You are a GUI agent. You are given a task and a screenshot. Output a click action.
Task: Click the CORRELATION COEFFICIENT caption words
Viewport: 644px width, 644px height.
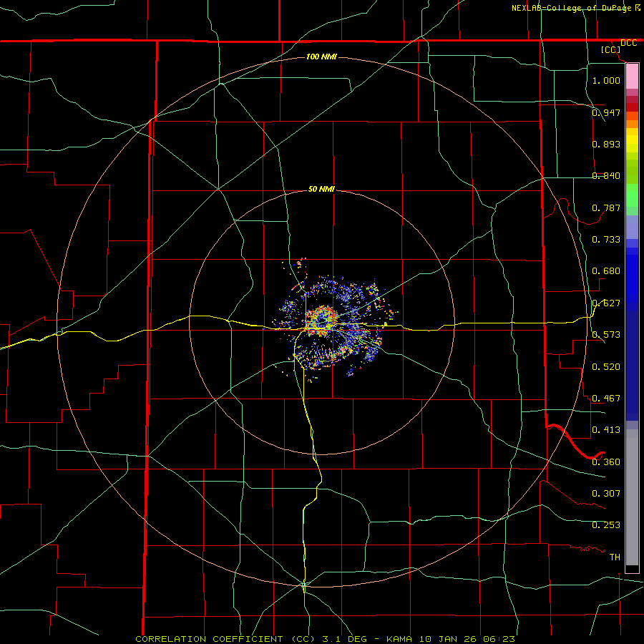(209, 639)
